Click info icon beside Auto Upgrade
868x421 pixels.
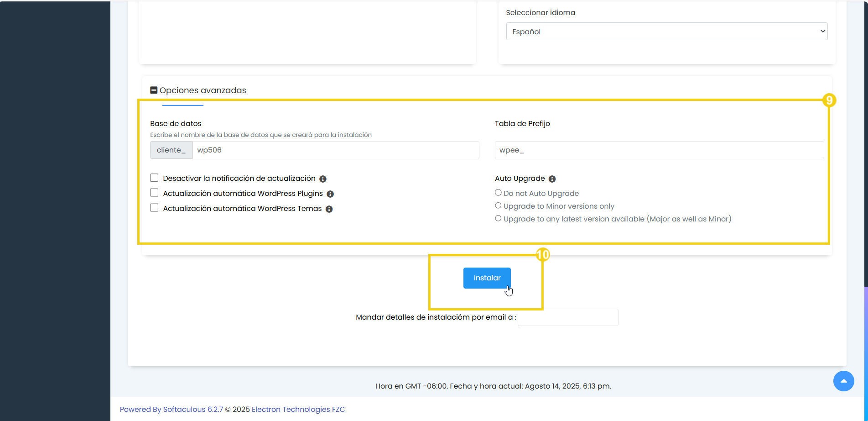[552, 179]
